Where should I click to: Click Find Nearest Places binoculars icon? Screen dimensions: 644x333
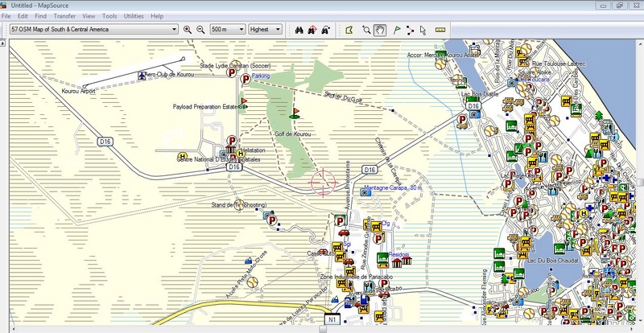click(312, 30)
